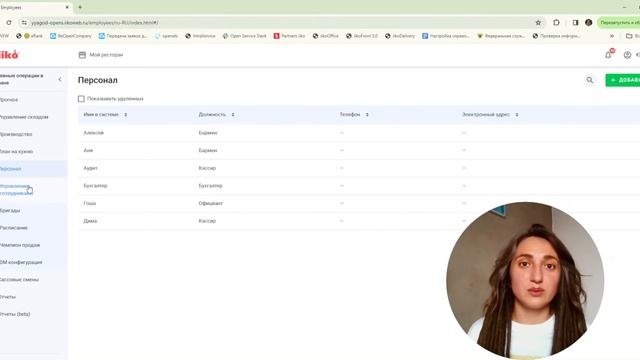Click the Мой ресторан header link
This screenshot has height=360, width=640.
(x=106, y=55)
